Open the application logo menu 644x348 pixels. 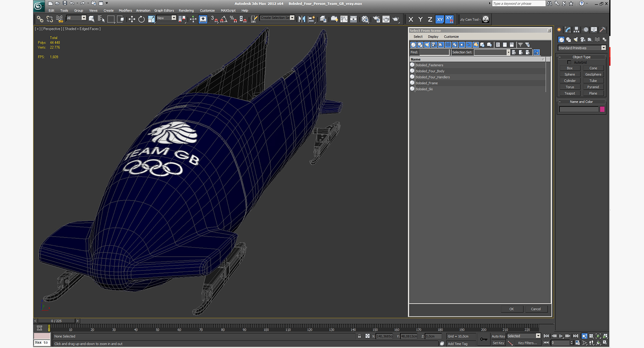click(39, 6)
